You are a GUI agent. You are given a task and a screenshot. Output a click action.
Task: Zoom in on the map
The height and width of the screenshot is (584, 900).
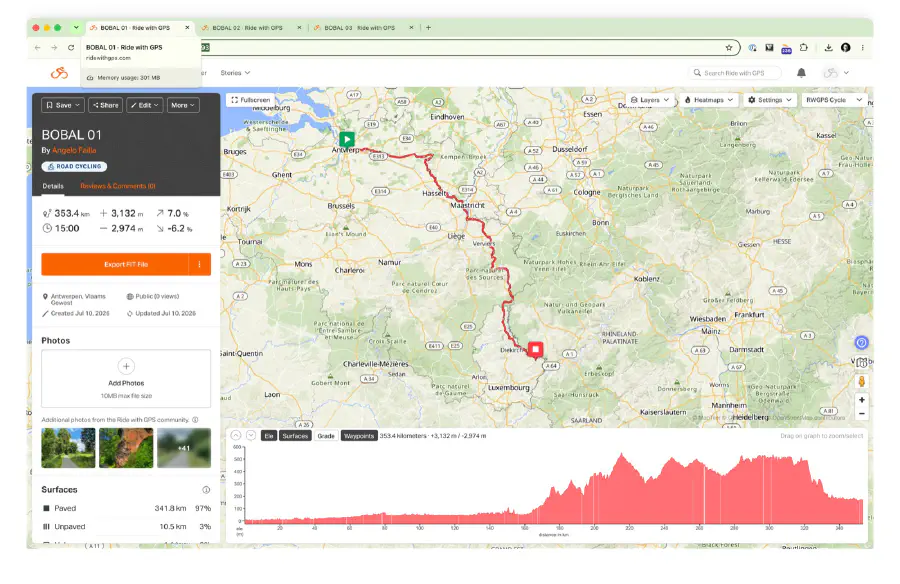862,400
